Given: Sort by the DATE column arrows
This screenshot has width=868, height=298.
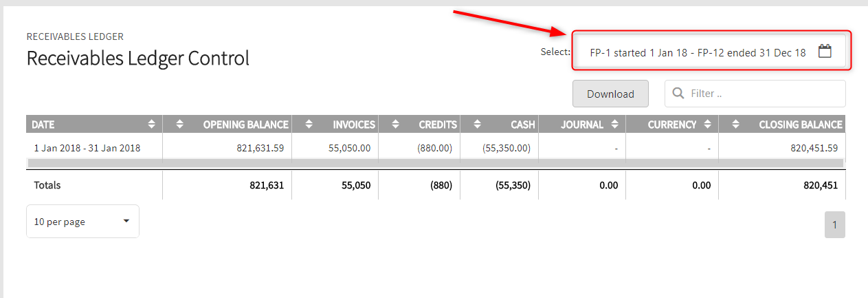Looking at the screenshot, I should pos(152,125).
